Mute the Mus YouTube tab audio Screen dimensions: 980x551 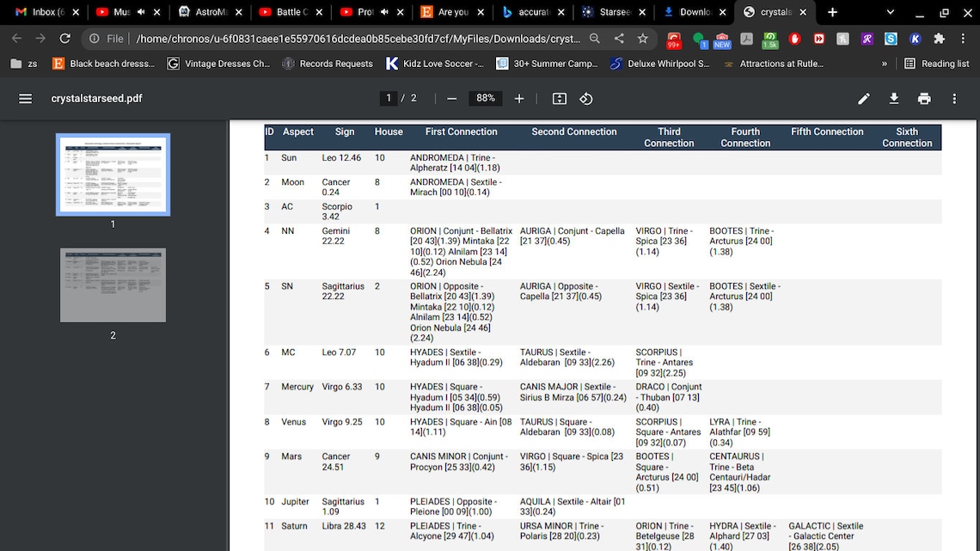point(141,12)
